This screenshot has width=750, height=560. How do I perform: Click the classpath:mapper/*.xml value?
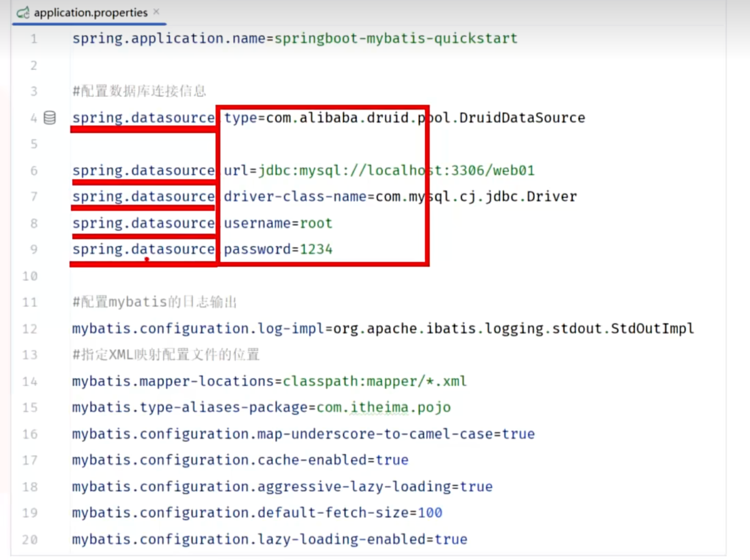(x=374, y=381)
